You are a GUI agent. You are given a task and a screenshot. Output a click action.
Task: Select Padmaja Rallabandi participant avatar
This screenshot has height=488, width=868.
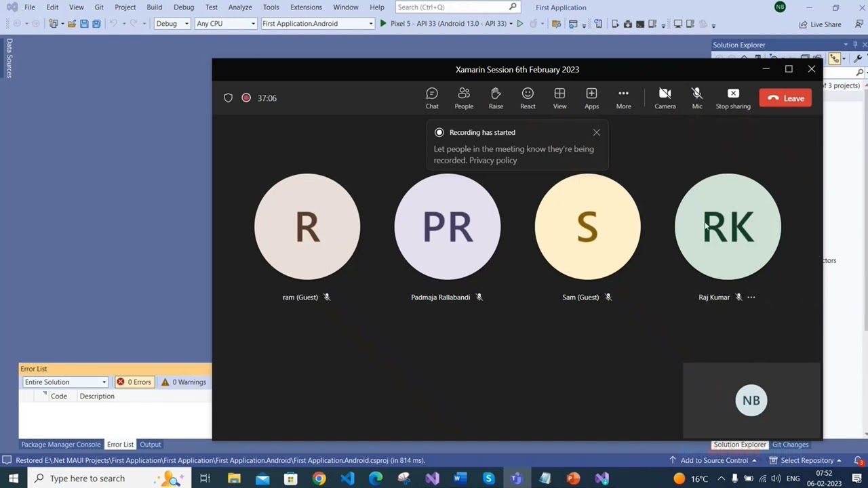coord(448,226)
